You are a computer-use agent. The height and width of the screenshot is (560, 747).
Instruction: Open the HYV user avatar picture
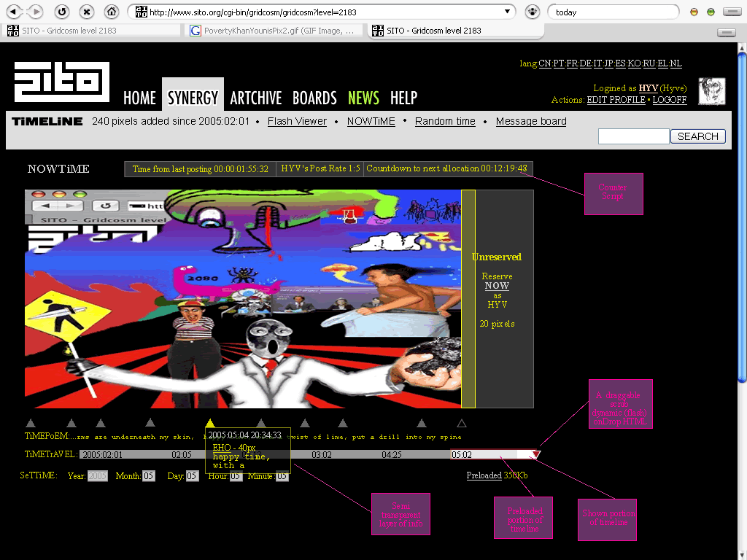point(712,91)
